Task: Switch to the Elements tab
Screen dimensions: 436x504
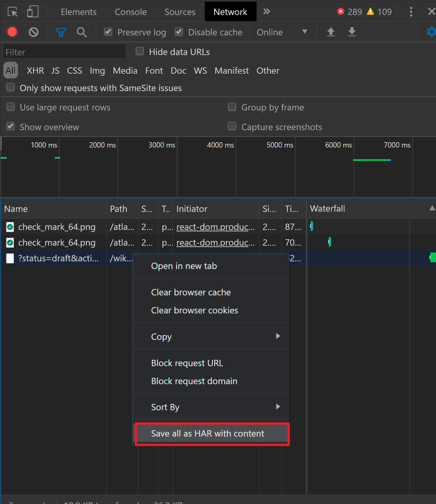Action: 79,12
